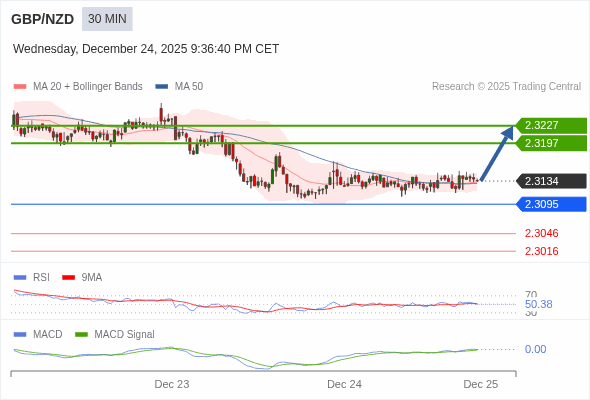Viewport: 590px width, 400px height.
Task: Click the MACD Signal legend label
Action: tap(125, 335)
